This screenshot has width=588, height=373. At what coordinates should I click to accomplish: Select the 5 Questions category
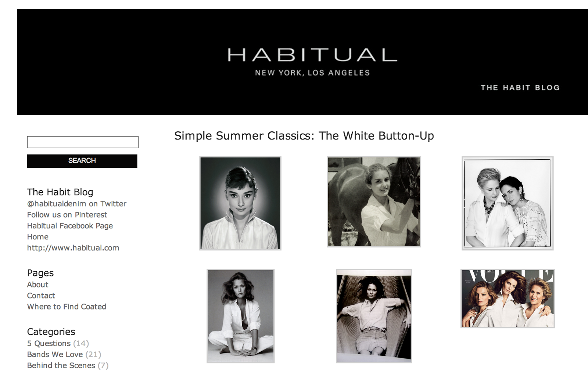[x=49, y=343]
